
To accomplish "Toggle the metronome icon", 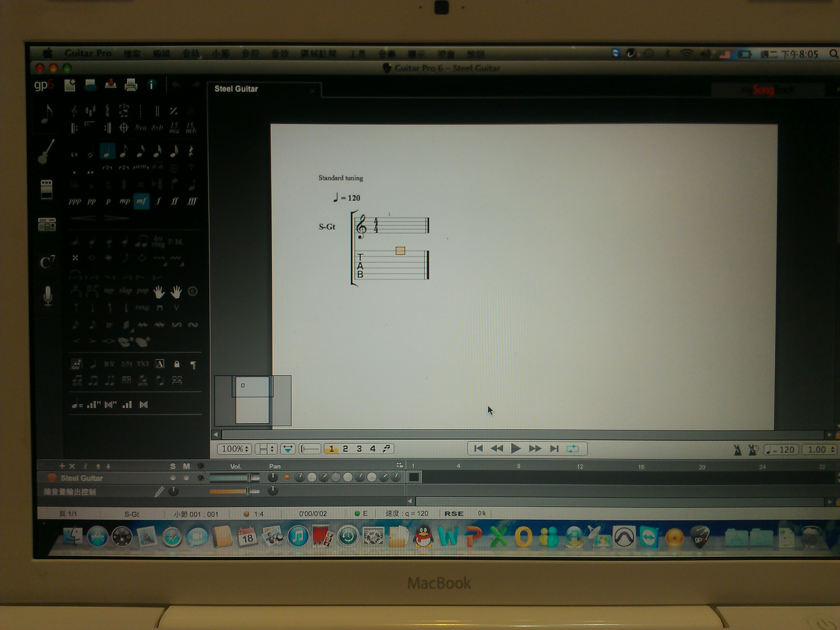I will coord(737,450).
